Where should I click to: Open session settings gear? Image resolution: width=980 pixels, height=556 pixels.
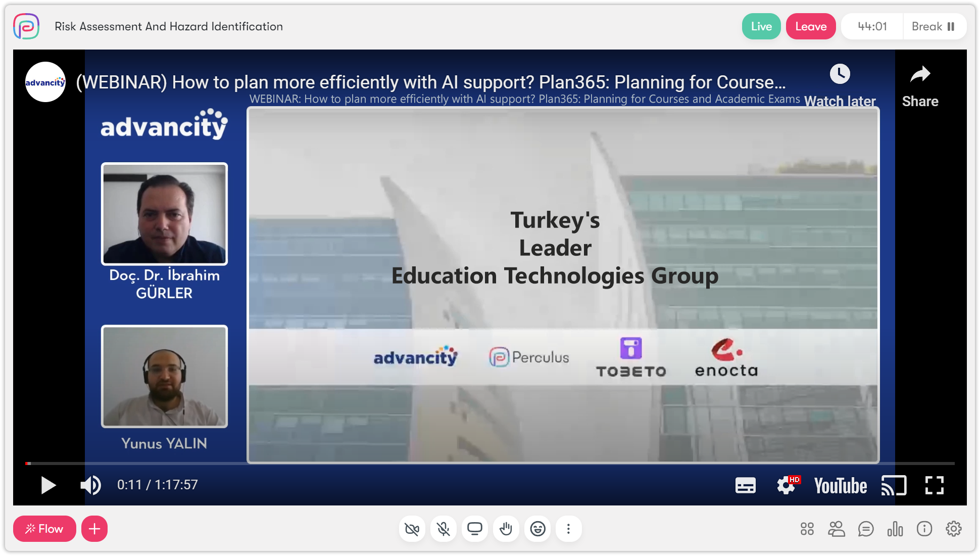point(954,529)
